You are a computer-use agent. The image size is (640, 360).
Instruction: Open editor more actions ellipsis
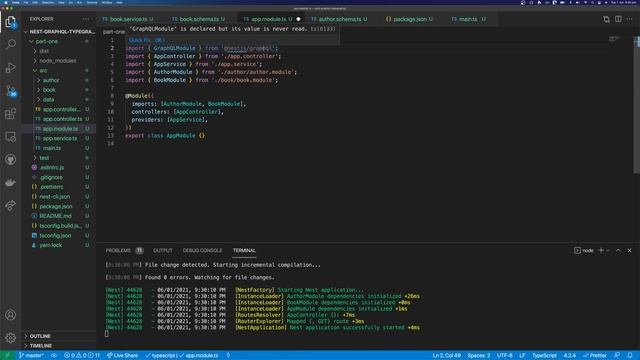pos(629,19)
